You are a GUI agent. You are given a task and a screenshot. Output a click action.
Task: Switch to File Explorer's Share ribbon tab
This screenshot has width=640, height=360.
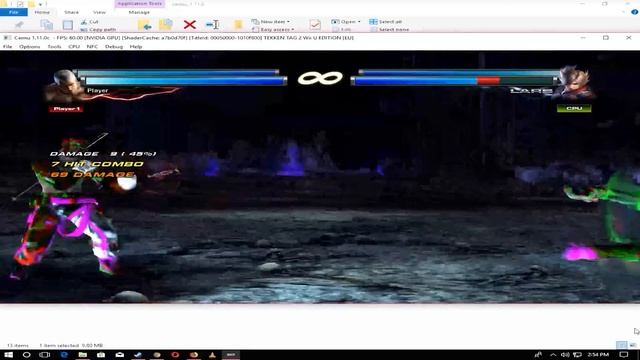click(71, 12)
